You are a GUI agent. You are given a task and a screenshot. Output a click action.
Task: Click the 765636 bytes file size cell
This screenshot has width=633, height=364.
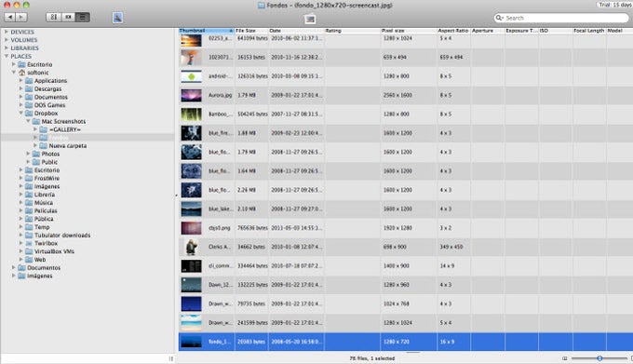(252, 228)
